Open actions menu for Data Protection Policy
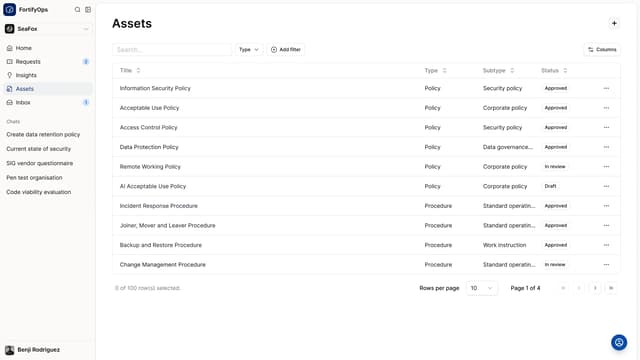 pyautogui.click(x=606, y=147)
